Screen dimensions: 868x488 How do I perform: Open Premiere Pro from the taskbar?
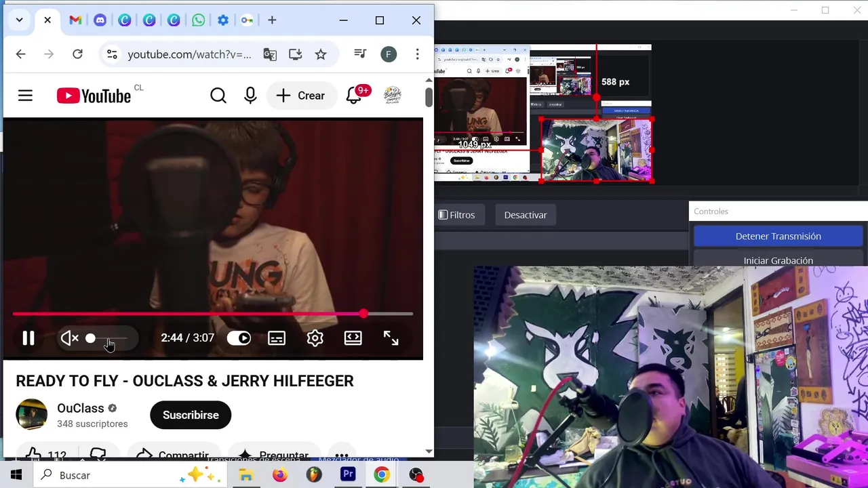coord(348,475)
